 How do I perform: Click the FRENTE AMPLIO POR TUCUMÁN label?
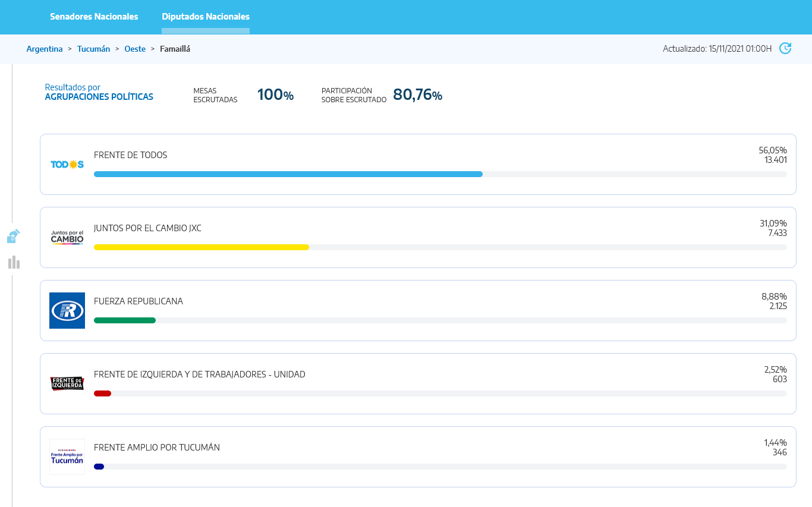(x=157, y=448)
